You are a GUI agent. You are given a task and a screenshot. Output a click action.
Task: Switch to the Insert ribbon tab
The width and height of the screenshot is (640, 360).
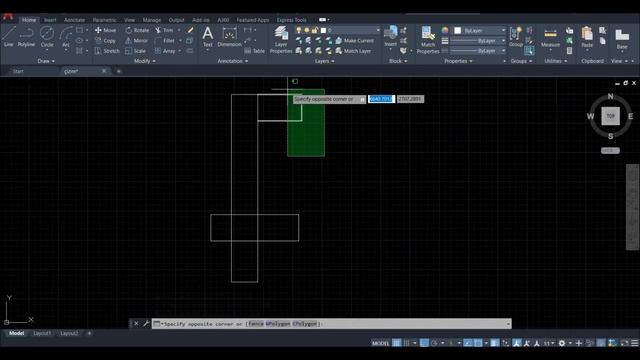pos(50,20)
